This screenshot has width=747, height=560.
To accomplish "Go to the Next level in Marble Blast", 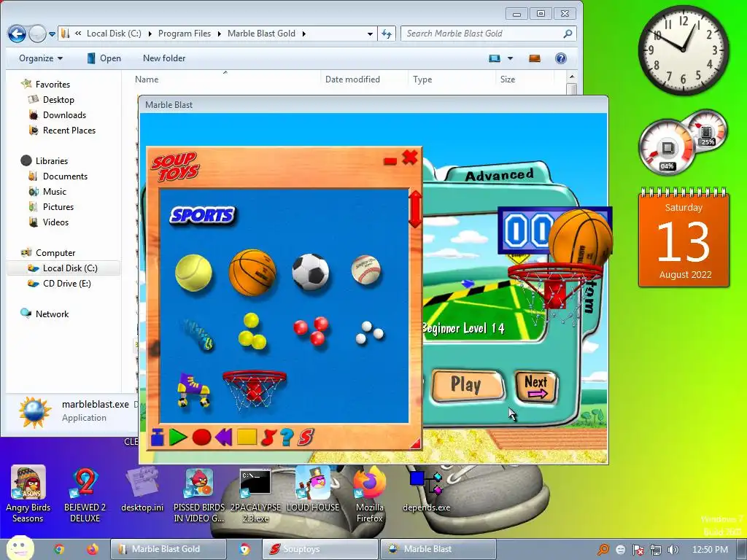I will click(x=536, y=387).
